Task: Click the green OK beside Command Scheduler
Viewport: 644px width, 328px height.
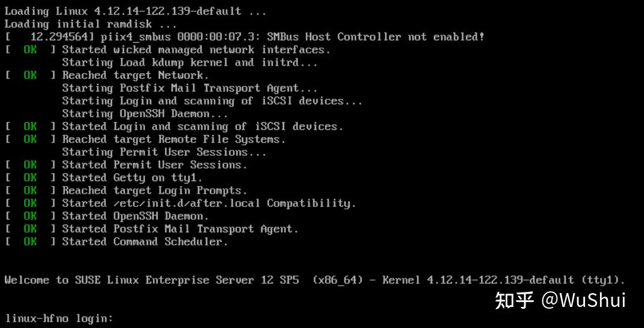Action: [x=30, y=241]
